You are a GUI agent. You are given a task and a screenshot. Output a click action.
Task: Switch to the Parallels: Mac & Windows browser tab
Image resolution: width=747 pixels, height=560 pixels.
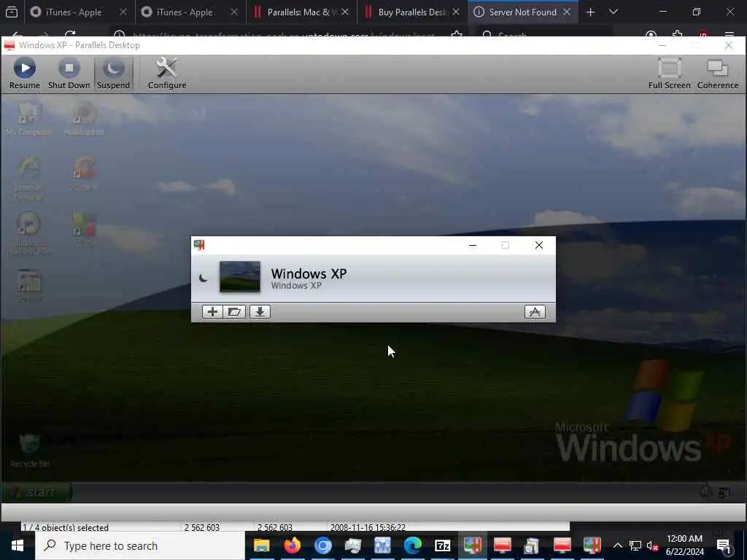[x=303, y=12]
